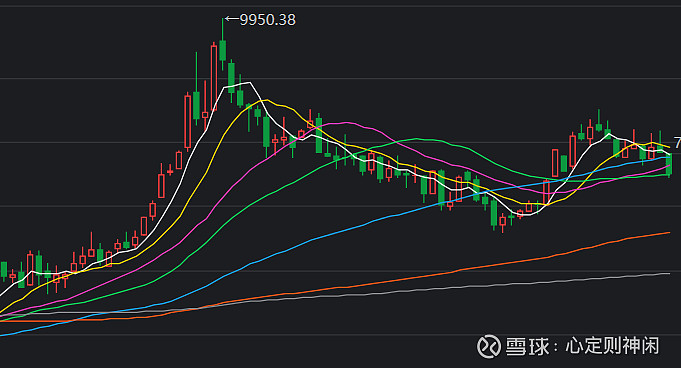Click the Xueqiu snowball logo icon
This screenshot has width=681, height=368.
[x=489, y=346]
